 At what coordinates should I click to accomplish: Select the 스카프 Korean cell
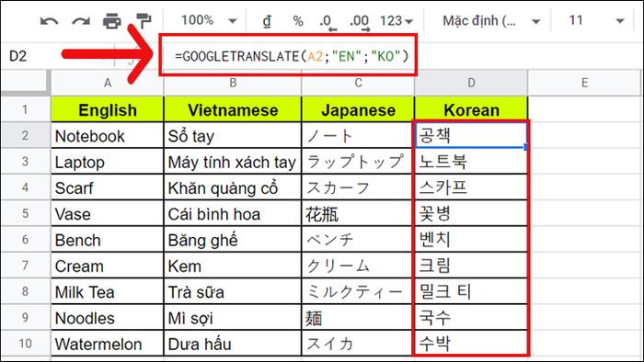click(x=471, y=187)
